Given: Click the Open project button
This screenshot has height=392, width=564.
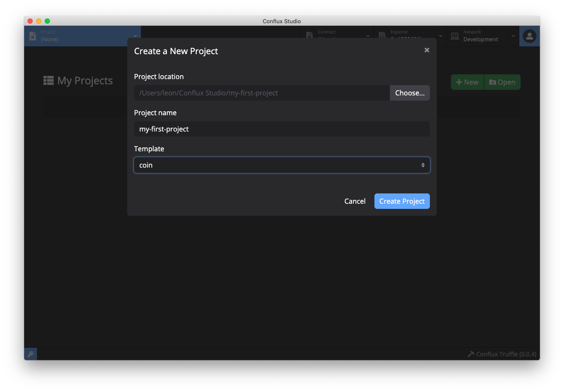Looking at the screenshot, I should pos(502,82).
